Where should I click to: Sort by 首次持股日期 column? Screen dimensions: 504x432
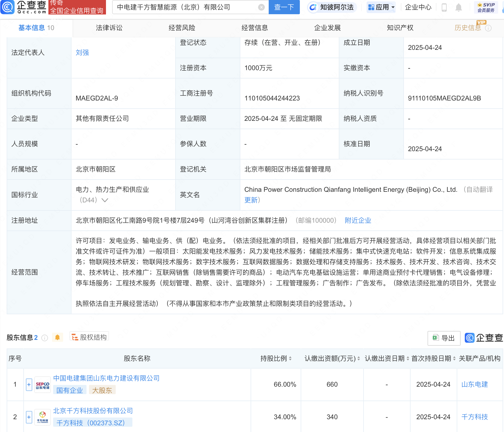tap(454, 359)
